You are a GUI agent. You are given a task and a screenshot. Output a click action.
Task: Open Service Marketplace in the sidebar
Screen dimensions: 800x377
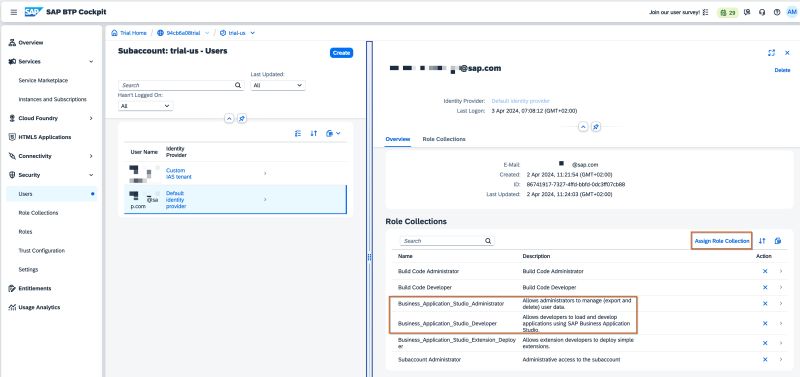(x=43, y=81)
